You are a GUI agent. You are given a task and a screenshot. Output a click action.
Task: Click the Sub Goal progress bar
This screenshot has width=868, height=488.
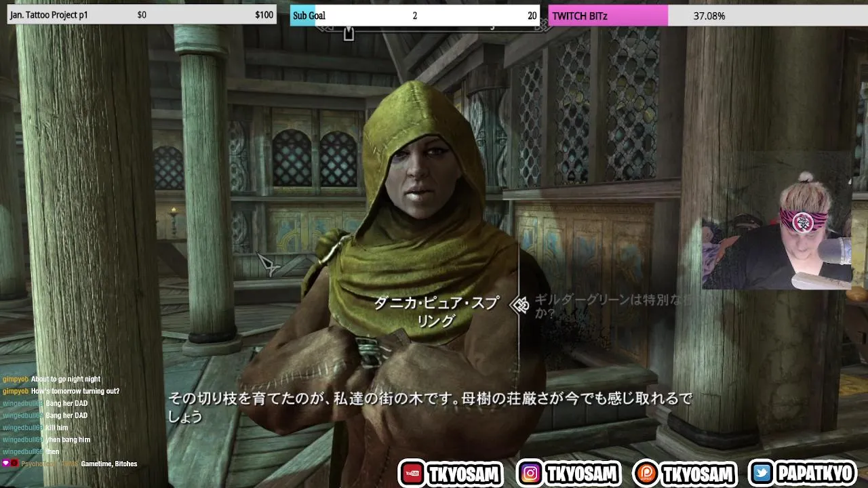click(x=415, y=16)
